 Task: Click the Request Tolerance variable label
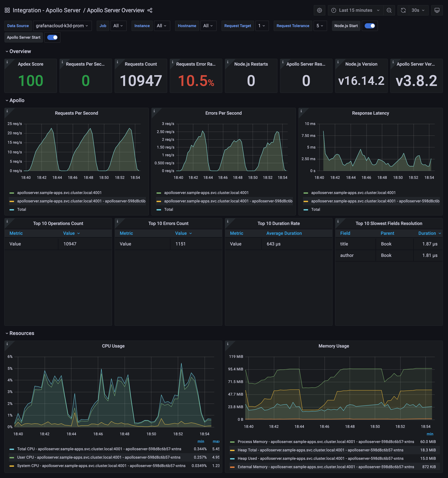click(x=293, y=25)
